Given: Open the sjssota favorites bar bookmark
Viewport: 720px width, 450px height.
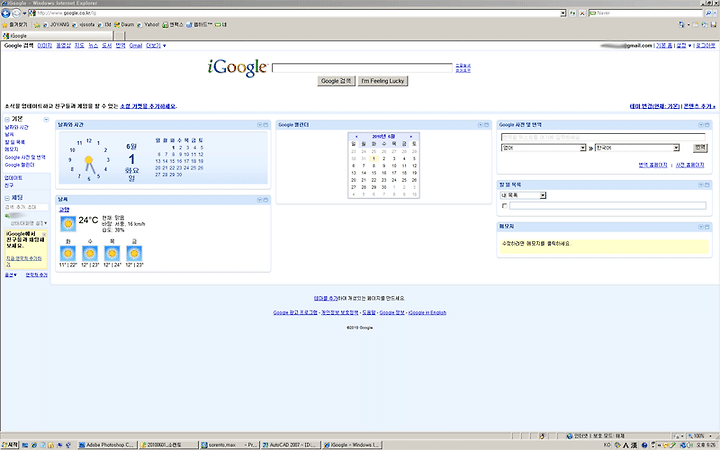Looking at the screenshot, I should coord(83,25).
